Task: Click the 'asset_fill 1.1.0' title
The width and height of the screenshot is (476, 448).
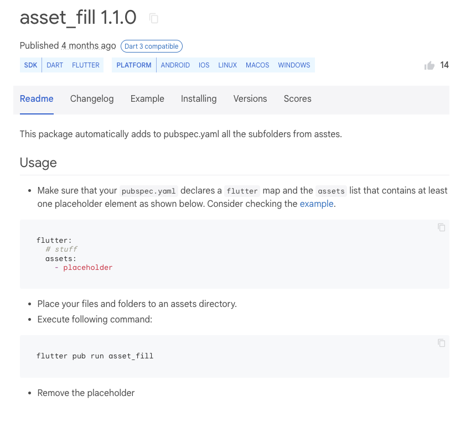Action: [78, 18]
